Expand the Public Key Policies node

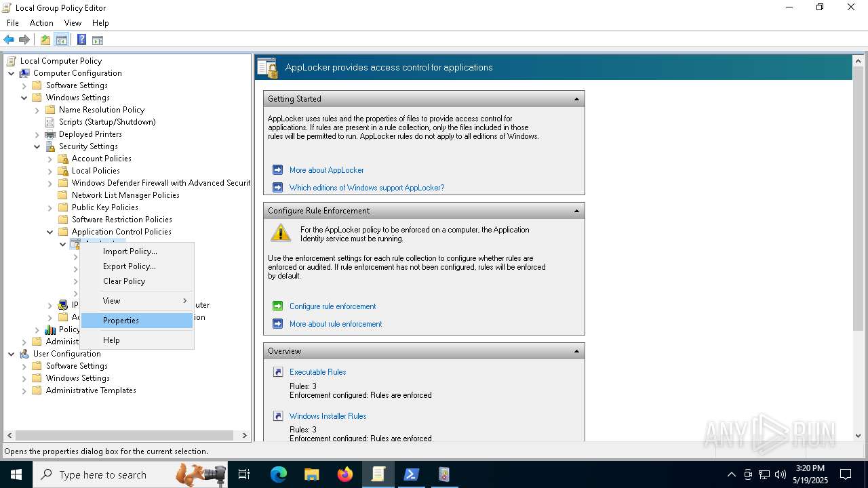click(50, 207)
